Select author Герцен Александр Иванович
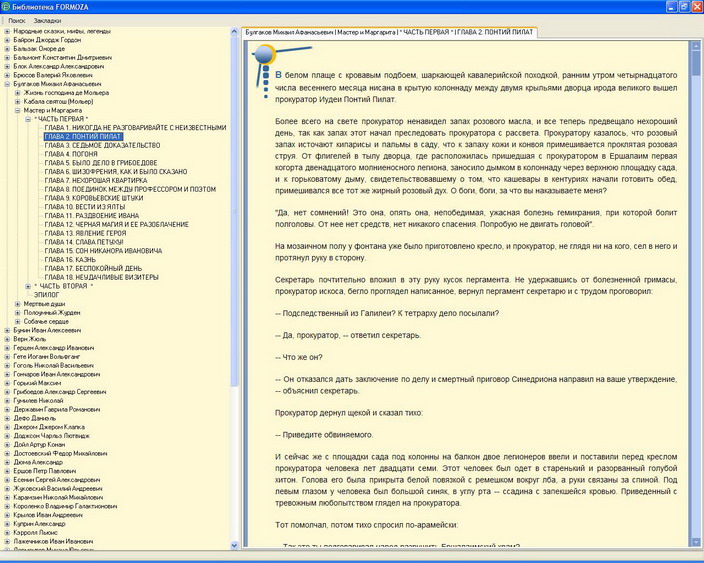 pyautogui.click(x=54, y=348)
